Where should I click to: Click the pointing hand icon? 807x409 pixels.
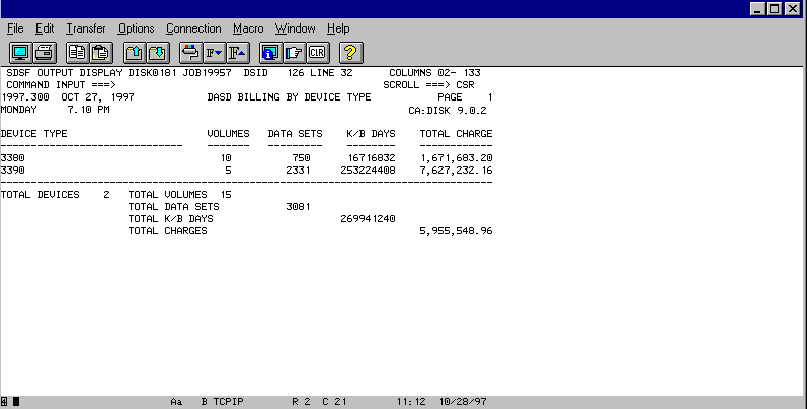(294, 52)
